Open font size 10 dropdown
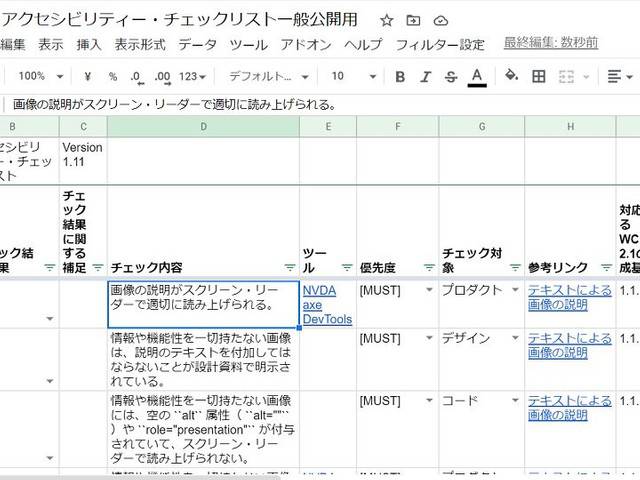This screenshot has height=480, width=640. point(353,76)
